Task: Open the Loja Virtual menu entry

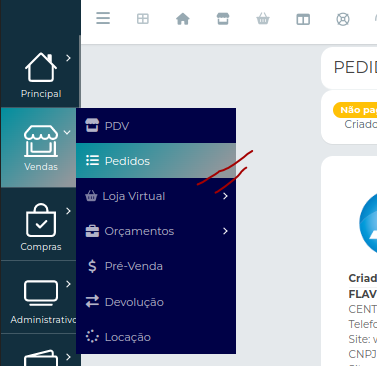Action: point(156,196)
